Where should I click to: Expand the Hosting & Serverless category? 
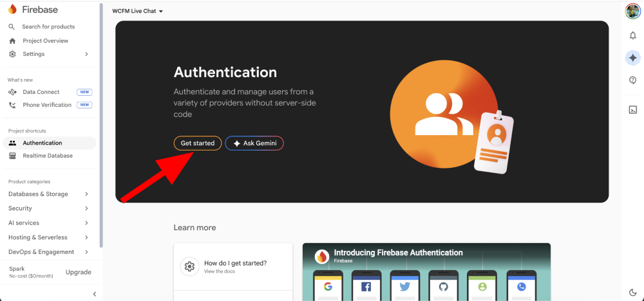(x=48, y=237)
